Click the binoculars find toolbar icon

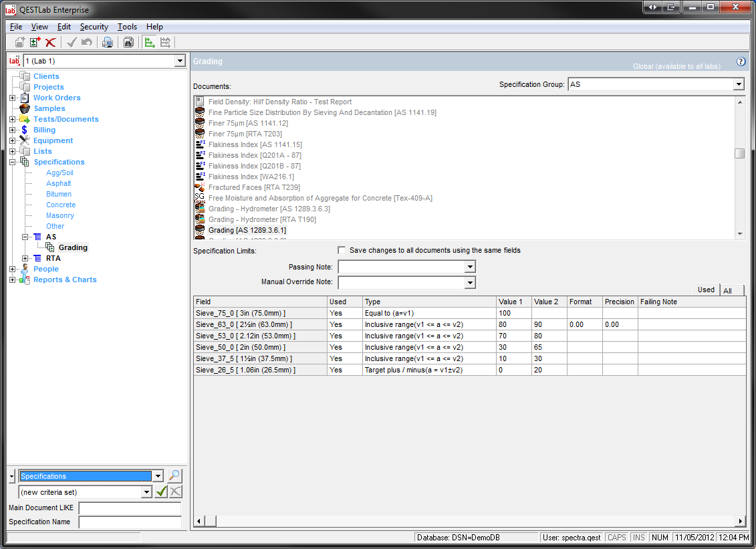coord(128,43)
